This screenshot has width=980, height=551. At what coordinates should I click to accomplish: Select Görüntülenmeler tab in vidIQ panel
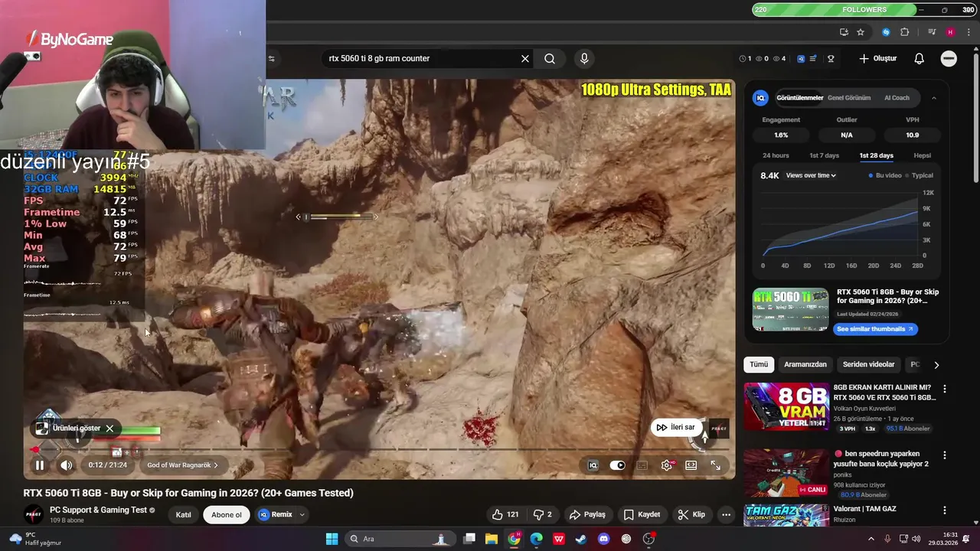tap(800, 98)
